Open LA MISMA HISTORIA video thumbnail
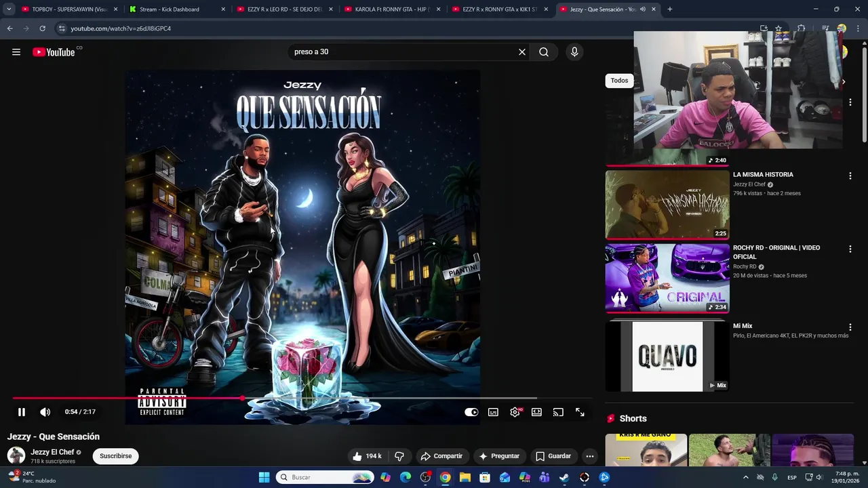 pyautogui.click(x=667, y=205)
